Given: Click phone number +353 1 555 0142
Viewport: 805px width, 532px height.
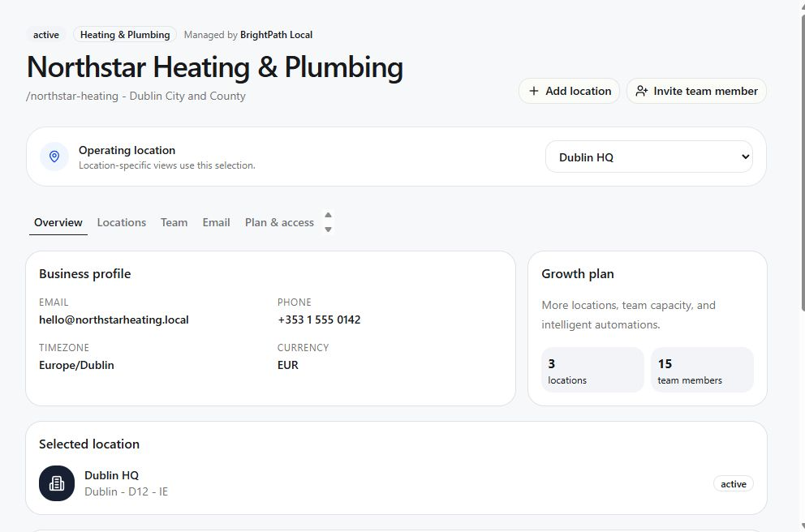Looking at the screenshot, I should point(319,320).
